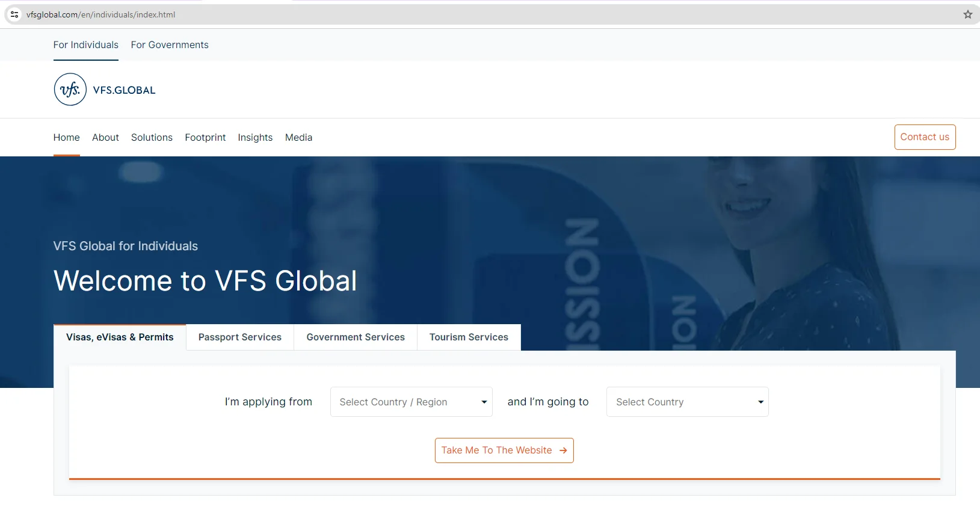This screenshot has height=507, width=980.
Task: Click the arrow icon on Take Me To The Website
Action: [x=563, y=450]
